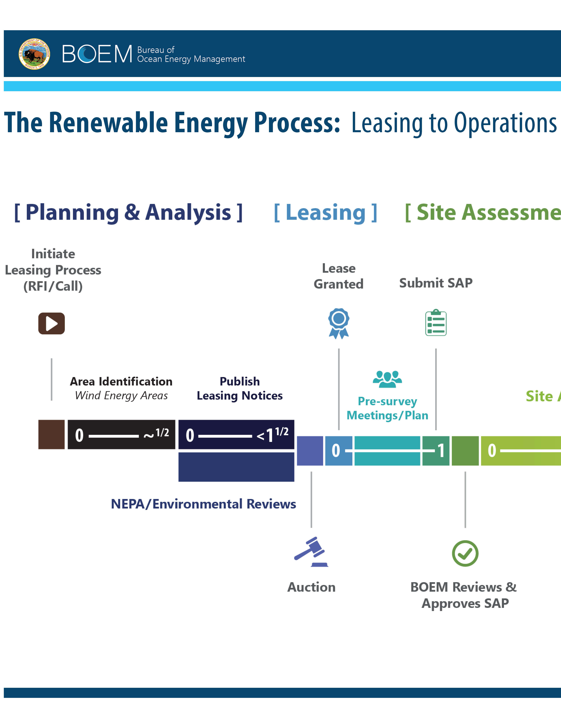
Task: Click the purple gavel Auction icon
Action: pyautogui.click(x=311, y=552)
